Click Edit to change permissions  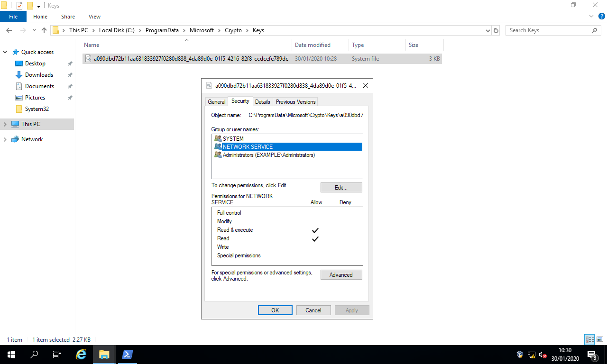click(341, 187)
